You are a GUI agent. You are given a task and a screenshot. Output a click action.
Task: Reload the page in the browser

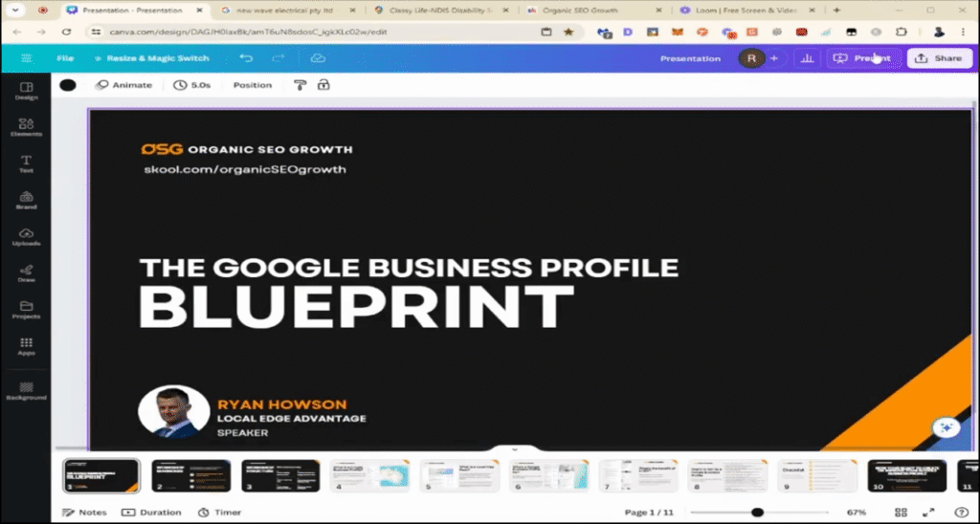[x=66, y=32]
